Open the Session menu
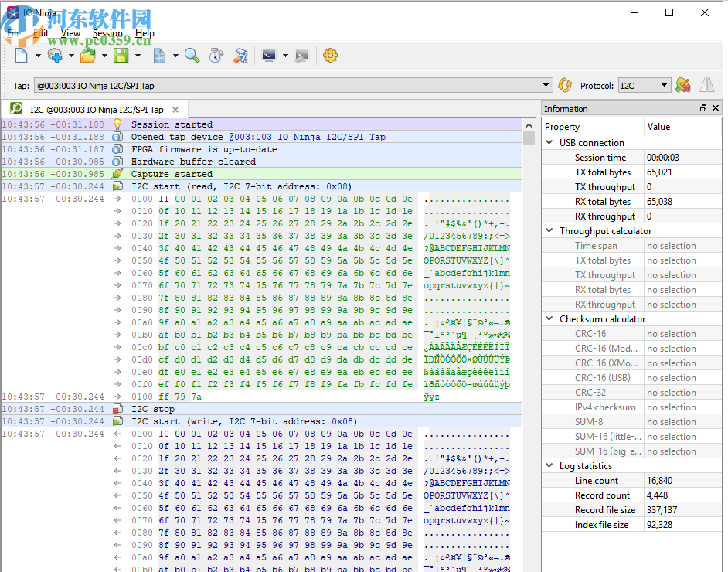 point(107,33)
